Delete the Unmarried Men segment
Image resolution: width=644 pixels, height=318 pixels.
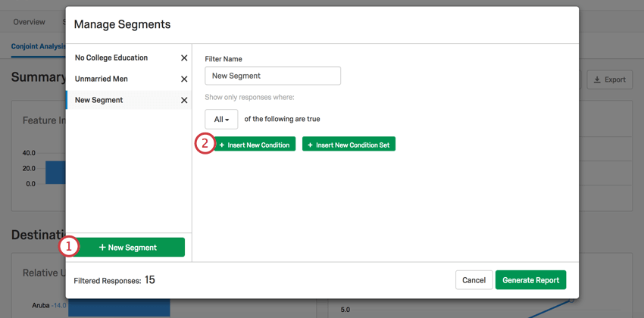[184, 79]
